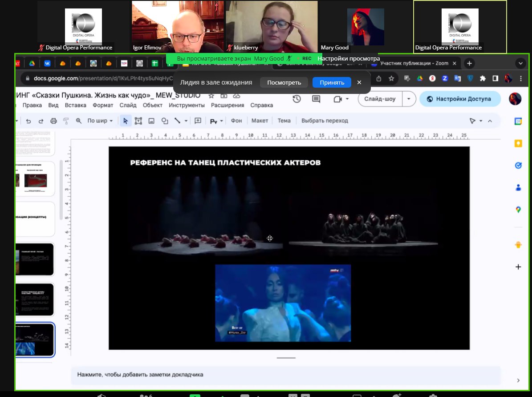Open Google account avatar

pos(515,99)
